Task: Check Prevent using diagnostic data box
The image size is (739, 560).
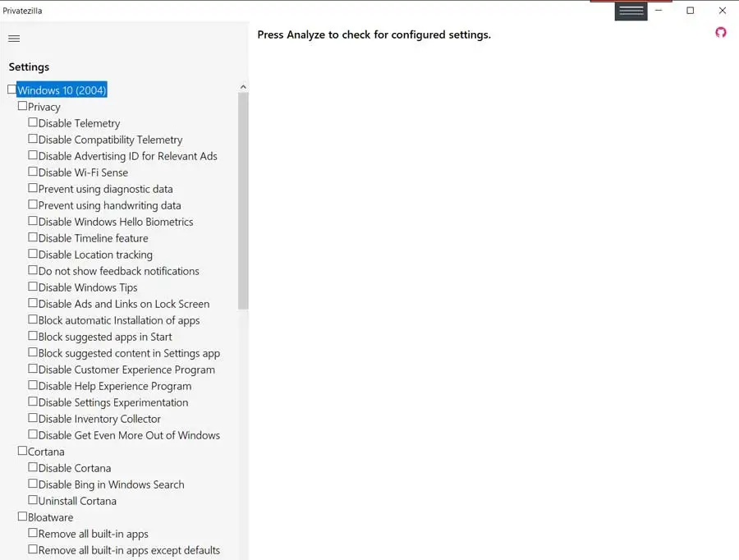Action: point(33,188)
